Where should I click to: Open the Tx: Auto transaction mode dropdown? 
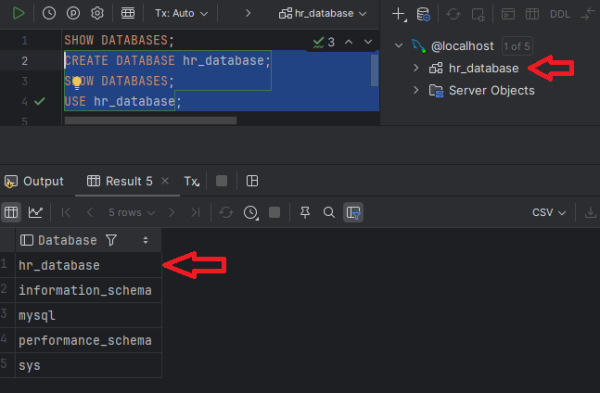[181, 13]
